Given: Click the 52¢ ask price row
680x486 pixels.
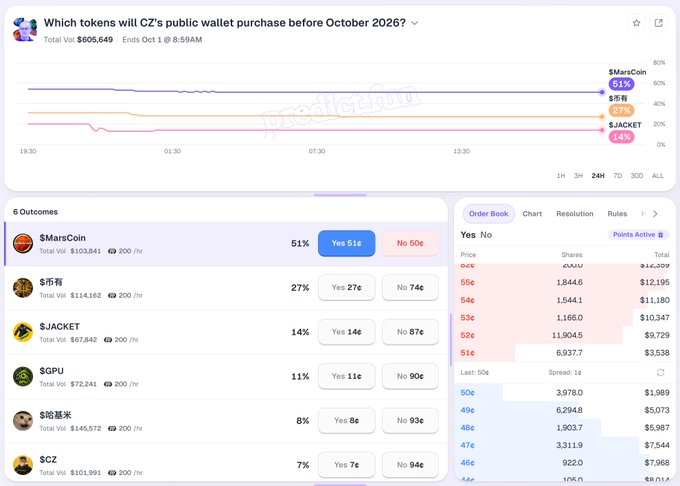Looking at the screenshot, I should pos(565,335).
